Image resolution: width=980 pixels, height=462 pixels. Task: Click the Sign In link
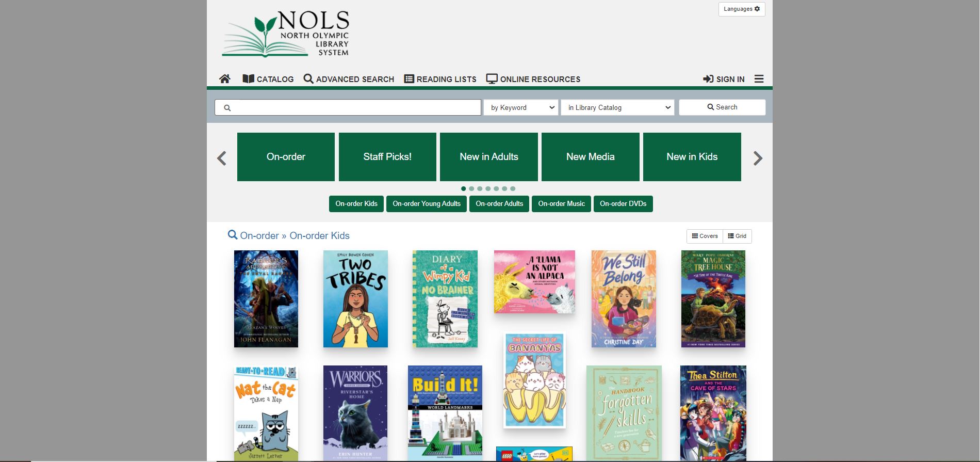pyautogui.click(x=724, y=79)
